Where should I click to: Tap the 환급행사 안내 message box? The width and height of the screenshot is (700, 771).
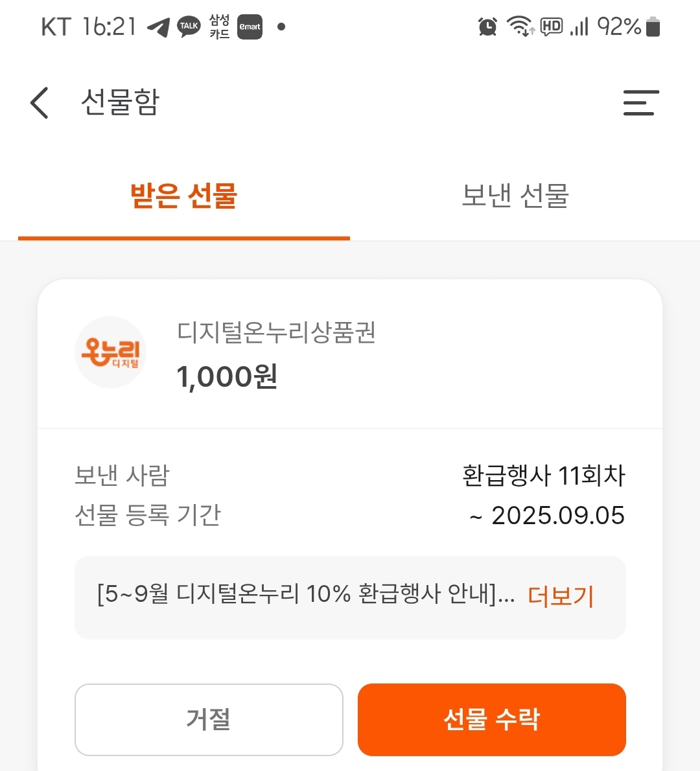pos(350,597)
